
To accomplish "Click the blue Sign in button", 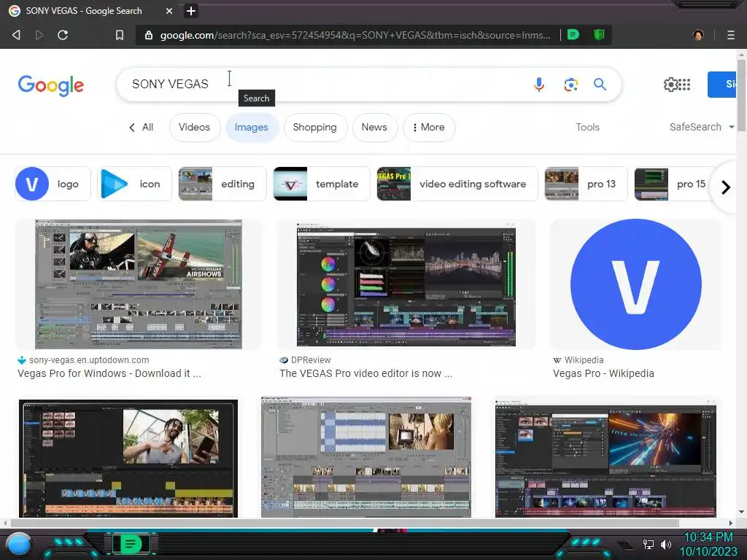I will tap(722, 85).
